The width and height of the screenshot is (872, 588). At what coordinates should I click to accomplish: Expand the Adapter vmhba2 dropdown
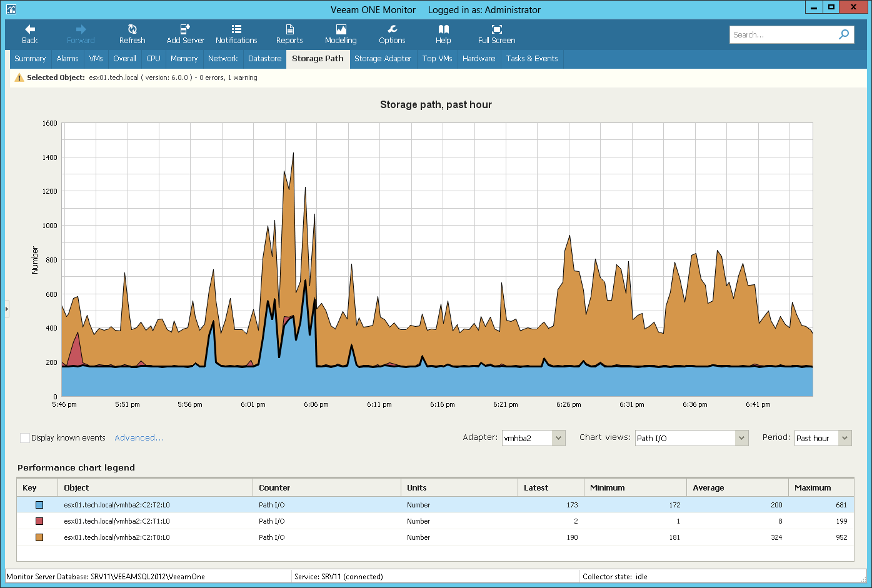coord(559,438)
